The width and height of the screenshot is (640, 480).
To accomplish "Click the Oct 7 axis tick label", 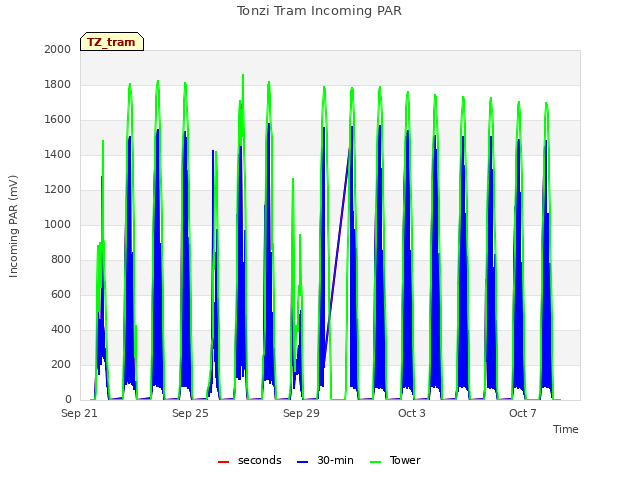I will [x=522, y=413].
